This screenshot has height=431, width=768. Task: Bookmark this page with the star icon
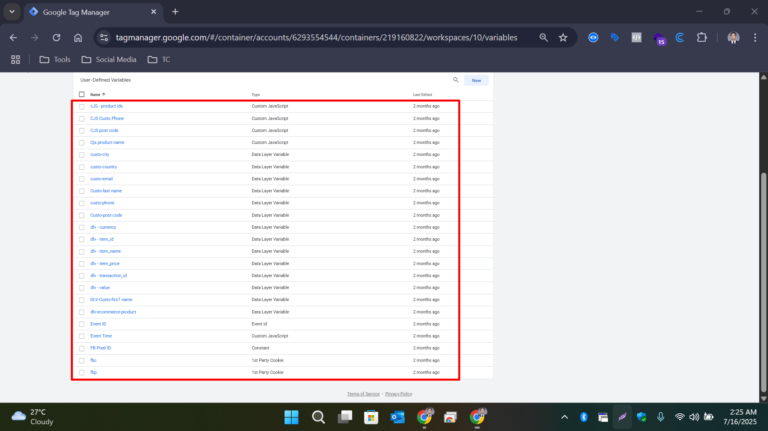(563, 37)
